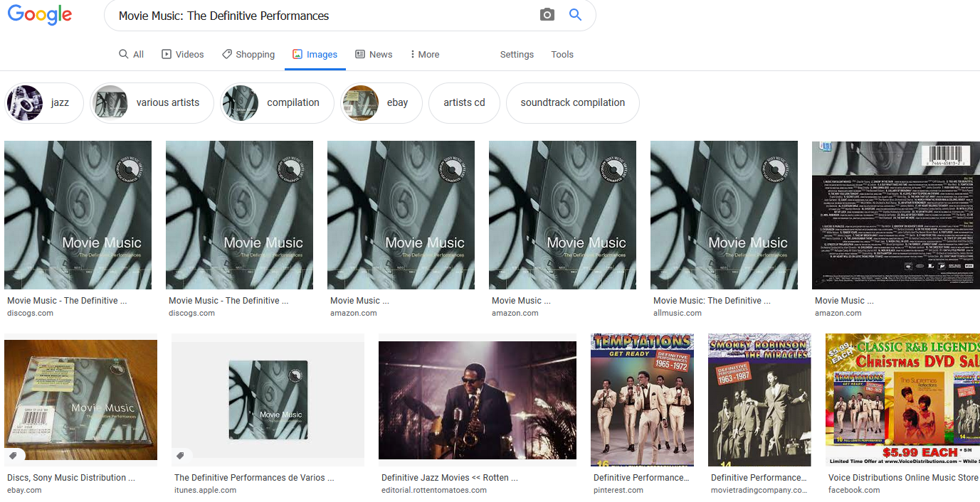Click itunes.apple.com source link

click(205, 490)
